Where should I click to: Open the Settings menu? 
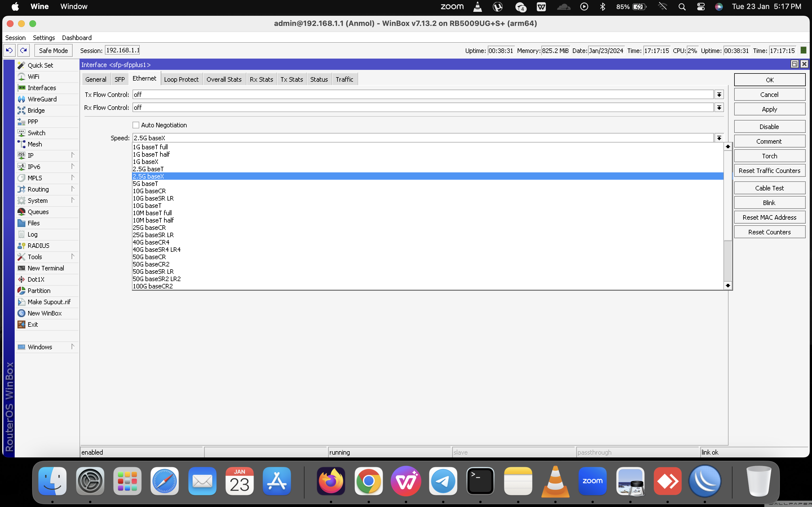click(x=44, y=37)
